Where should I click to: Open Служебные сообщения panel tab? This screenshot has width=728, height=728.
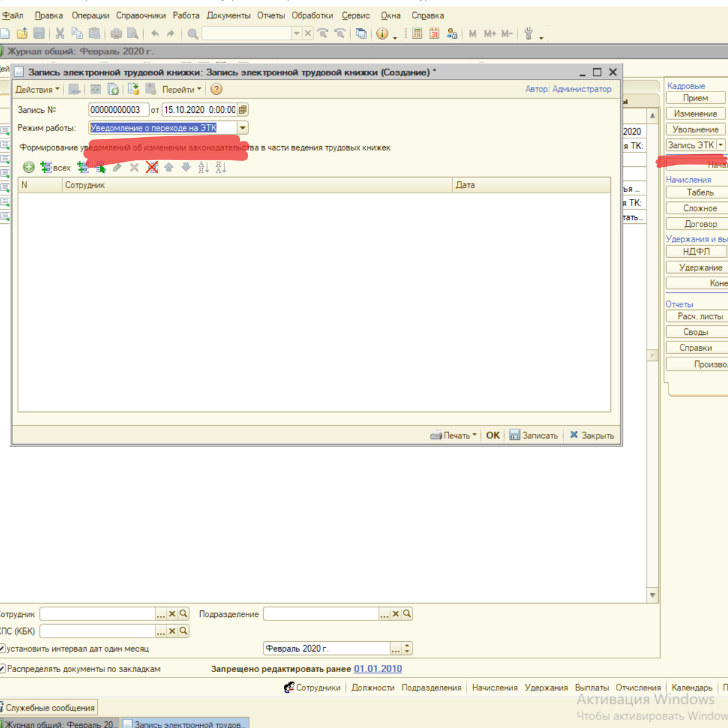[49, 707]
